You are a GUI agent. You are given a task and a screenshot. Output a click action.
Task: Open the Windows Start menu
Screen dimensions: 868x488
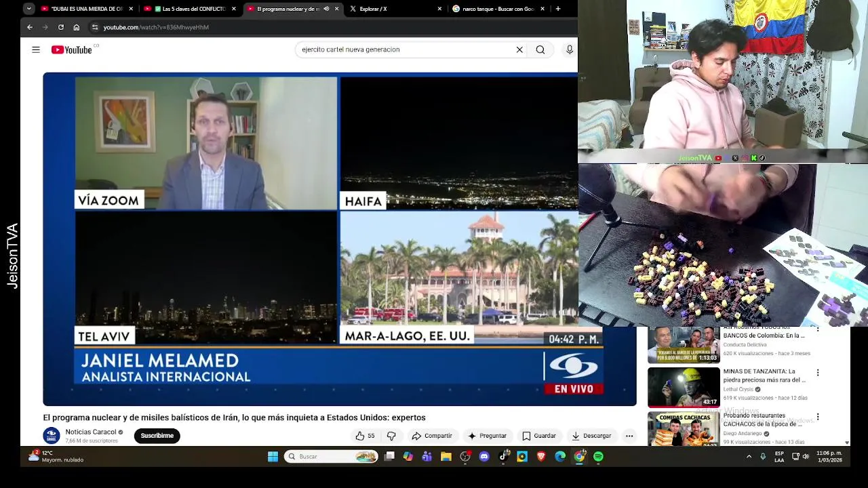273,457
